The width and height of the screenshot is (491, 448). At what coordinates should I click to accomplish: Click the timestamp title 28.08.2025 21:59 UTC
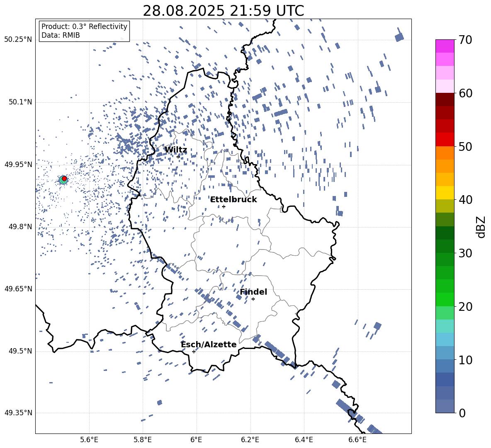pos(223,11)
